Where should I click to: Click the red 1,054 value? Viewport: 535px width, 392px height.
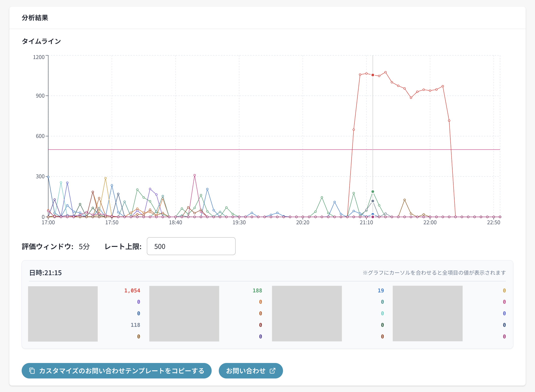132,290
